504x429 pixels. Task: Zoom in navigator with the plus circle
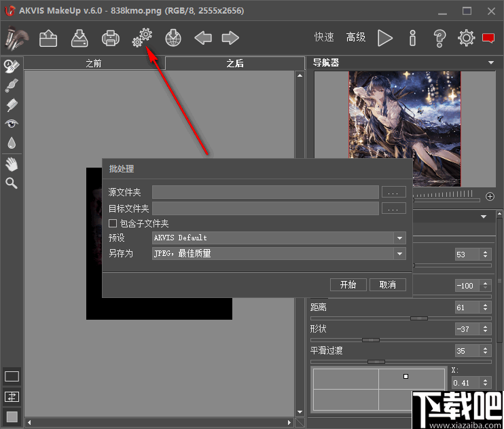[x=490, y=197]
